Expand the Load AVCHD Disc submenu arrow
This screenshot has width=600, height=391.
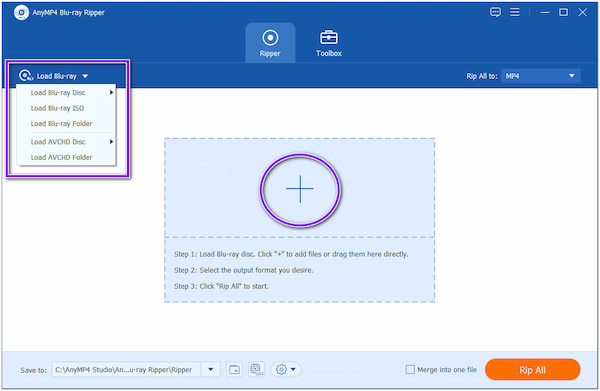(111, 142)
